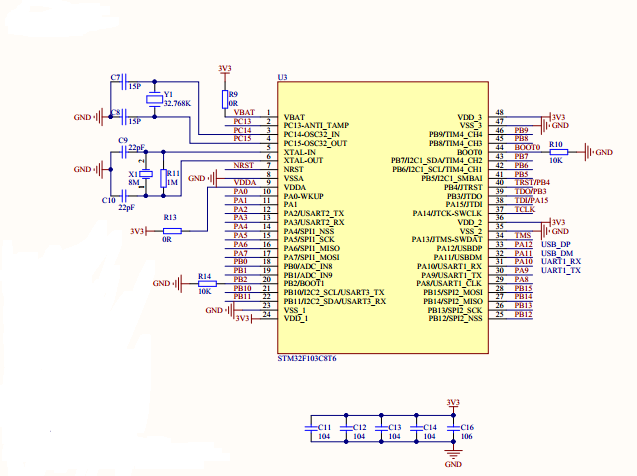Click the TDI/PA15 net label

(531, 200)
